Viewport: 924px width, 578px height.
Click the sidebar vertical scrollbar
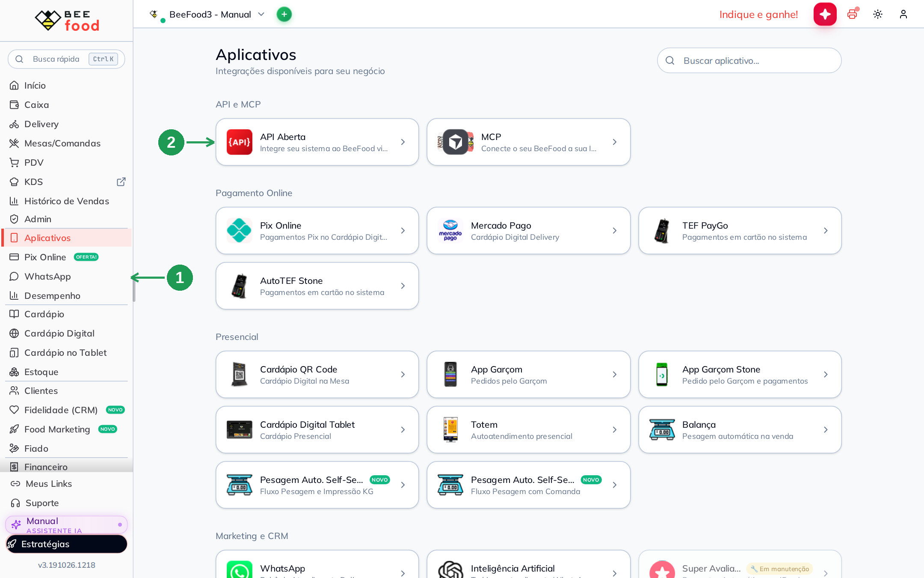(134, 290)
